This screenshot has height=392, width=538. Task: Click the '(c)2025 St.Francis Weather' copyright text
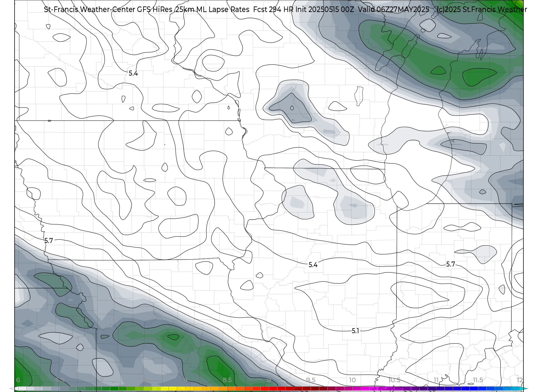(482, 10)
